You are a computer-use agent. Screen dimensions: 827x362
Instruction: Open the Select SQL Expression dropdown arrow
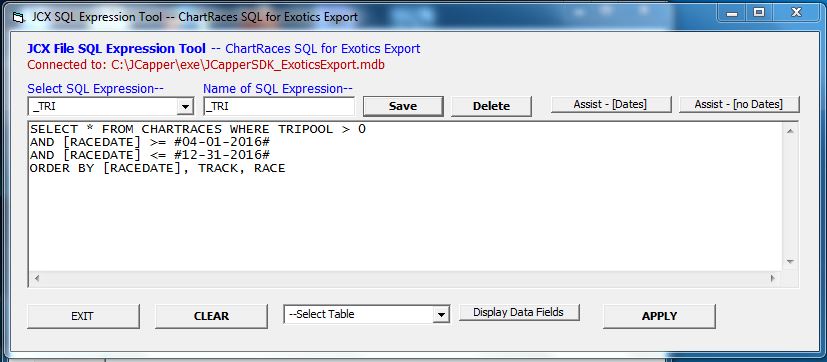185,107
